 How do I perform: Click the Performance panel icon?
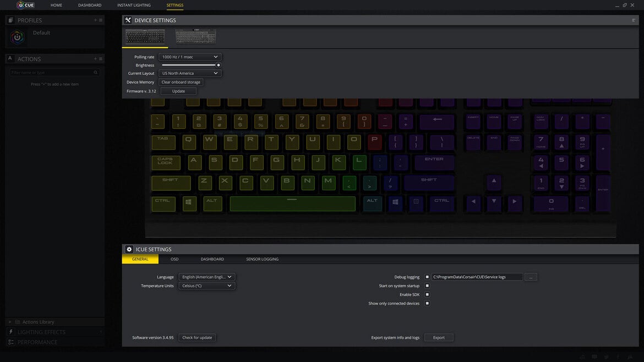[x=10, y=342]
